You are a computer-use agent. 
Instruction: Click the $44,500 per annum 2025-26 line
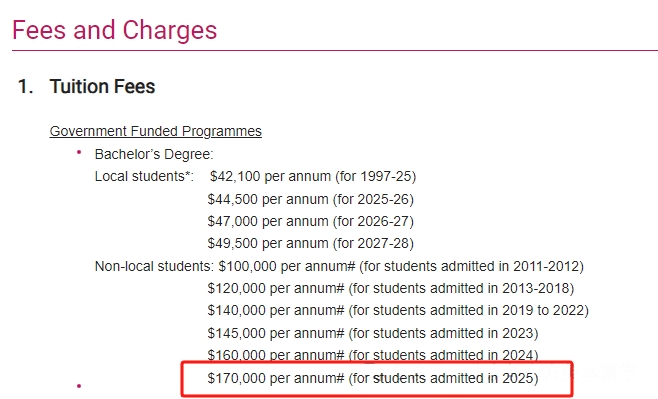[x=311, y=199]
